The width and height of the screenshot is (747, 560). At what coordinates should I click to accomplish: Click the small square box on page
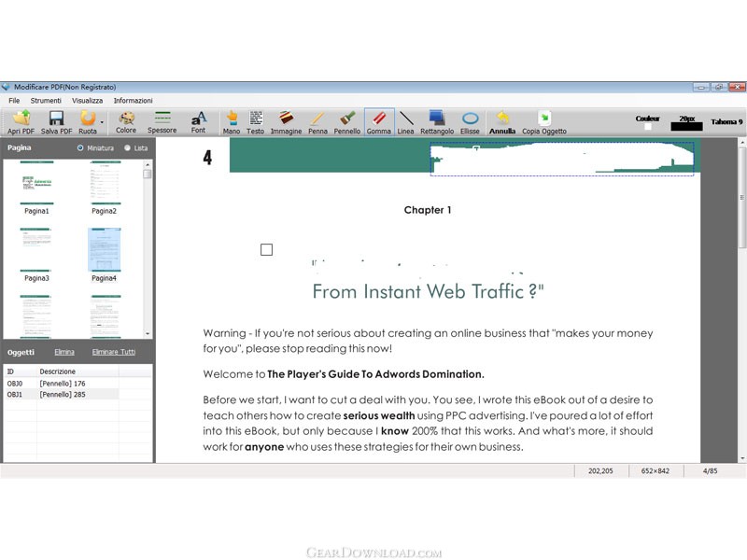[267, 249]
